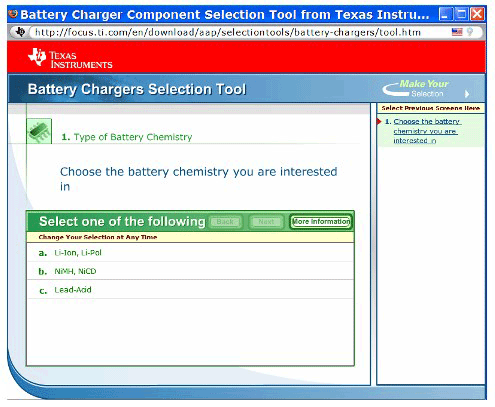
Task: Click the US flag icon in the address bar
Action: pyautogui.click(x=457, y=32)
